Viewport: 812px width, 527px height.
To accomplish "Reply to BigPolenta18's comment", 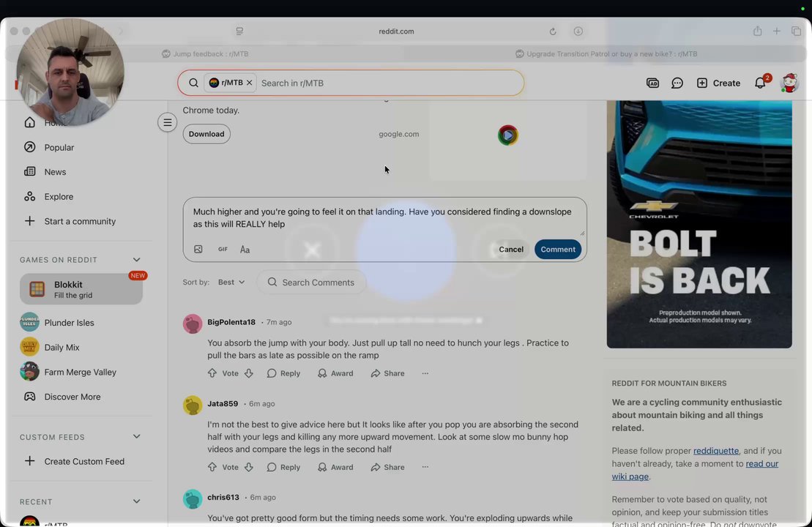I will [x=283, y=373].
